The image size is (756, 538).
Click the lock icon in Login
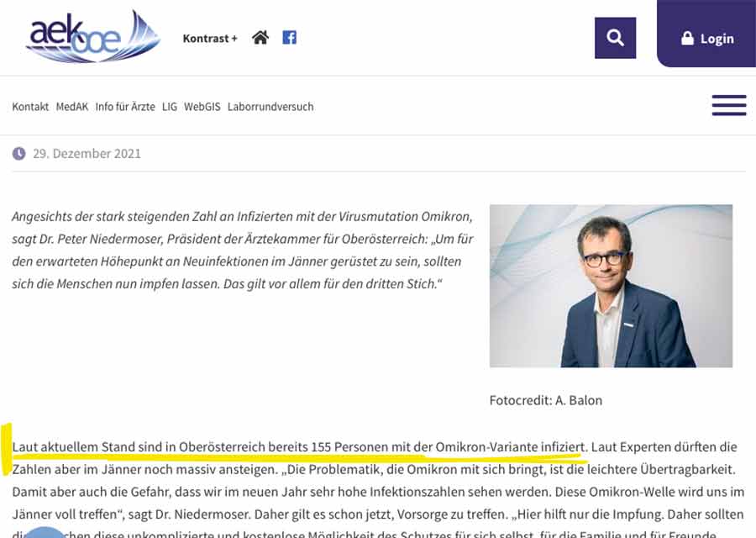687,38
